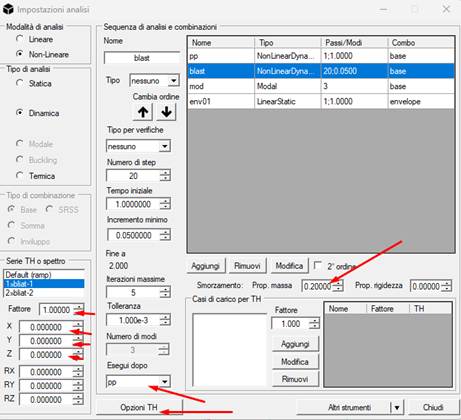Click the RZ value field
461x420 pixels.
click(x=46, y=399)
